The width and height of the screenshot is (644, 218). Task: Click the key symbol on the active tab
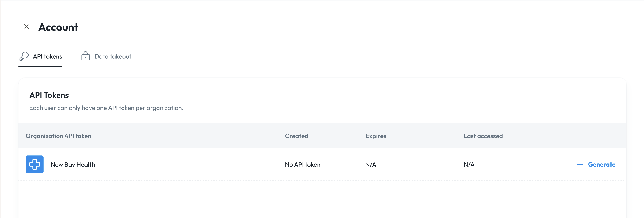(x=24, y=56)
